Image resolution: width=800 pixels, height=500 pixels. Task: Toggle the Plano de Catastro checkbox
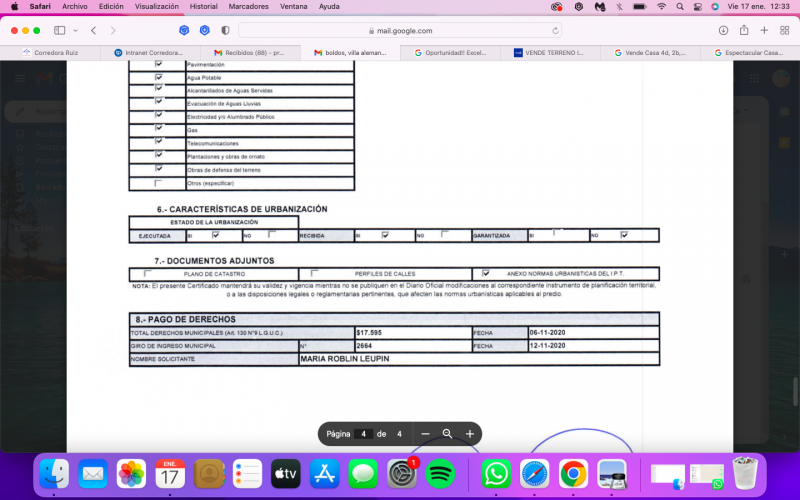147,273
